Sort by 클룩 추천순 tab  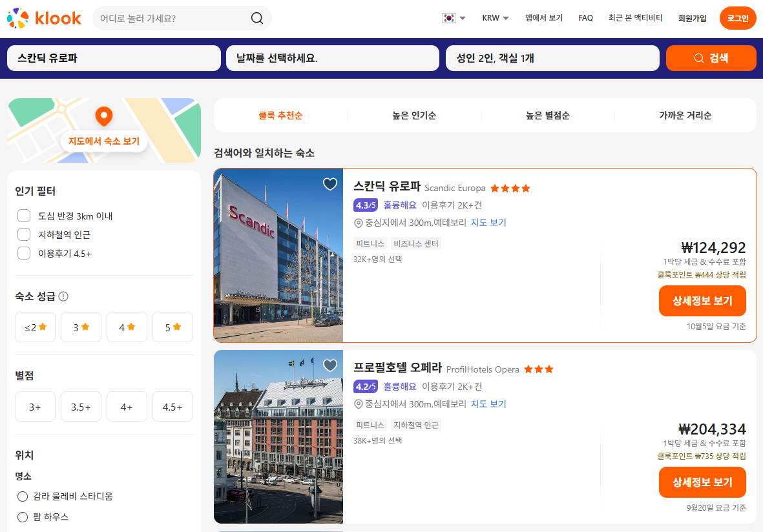click(280, 116)
